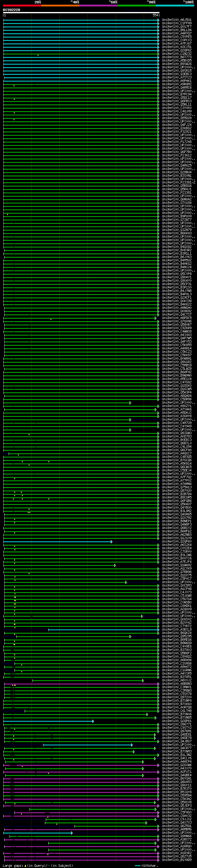This screenshot has width=197, height=868.
Task: Select the UniRef100_Q8ZTU5 label
Action: pos(176,856)
